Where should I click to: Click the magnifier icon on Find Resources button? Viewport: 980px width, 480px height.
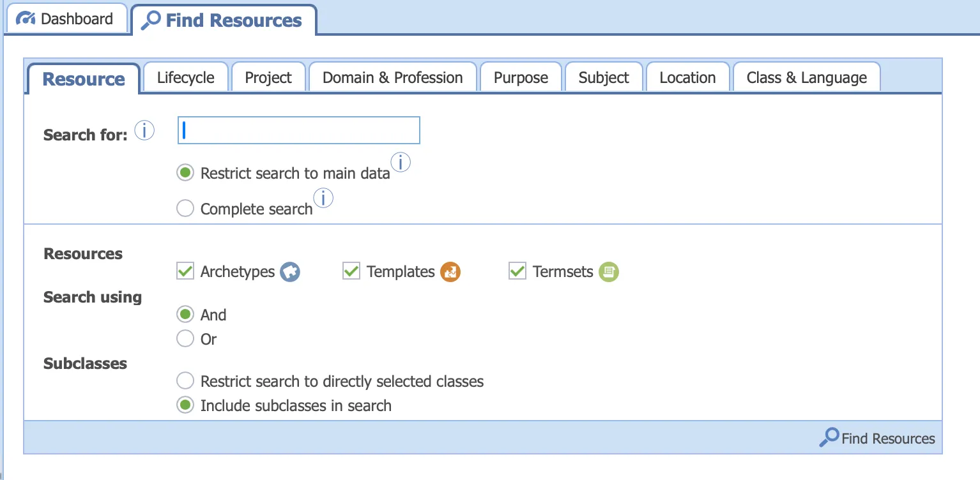coord(829,437)
